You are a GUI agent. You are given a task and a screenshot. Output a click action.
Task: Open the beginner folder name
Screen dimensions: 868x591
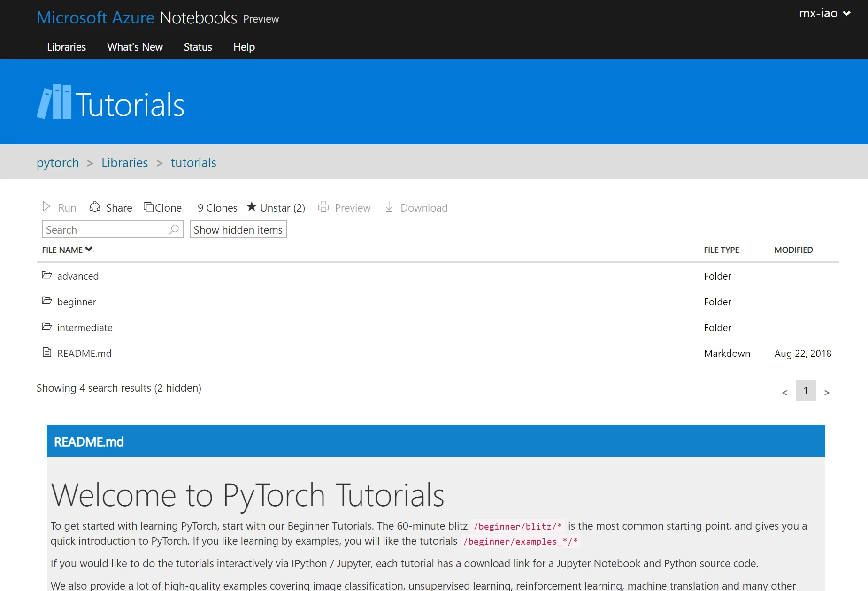coord(77,302)
